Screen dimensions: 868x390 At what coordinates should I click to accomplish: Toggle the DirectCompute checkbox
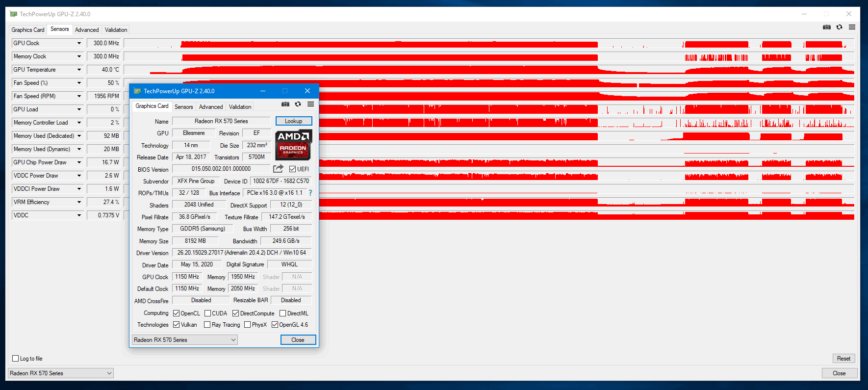tap(235, 313)
